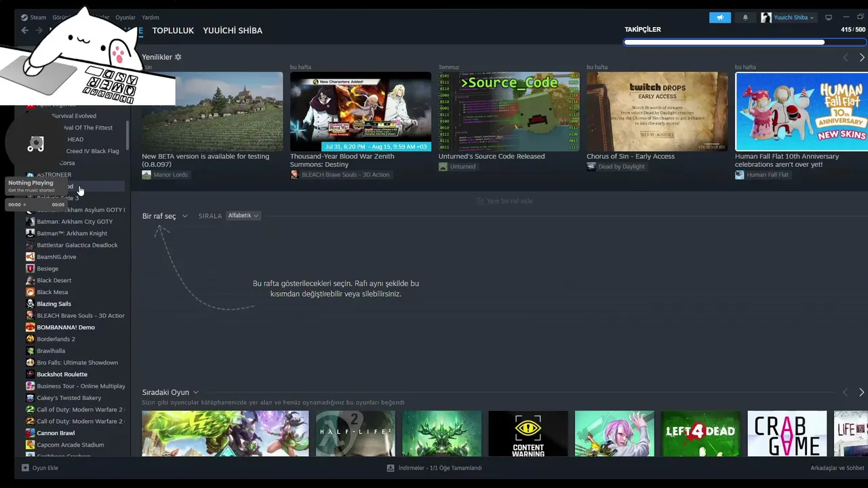
Task: Click the Blazing Sails game icon
Action: tap(30, 304)
